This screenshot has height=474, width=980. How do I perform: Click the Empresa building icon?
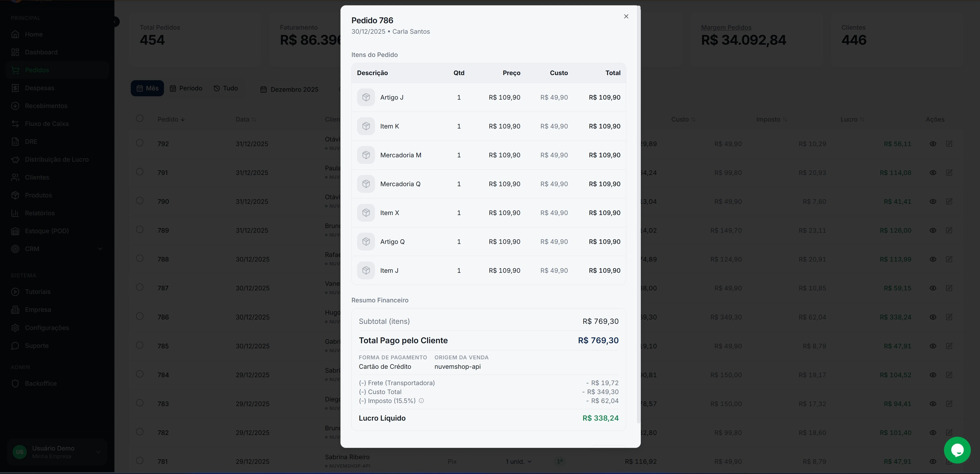tap(15, 310)
